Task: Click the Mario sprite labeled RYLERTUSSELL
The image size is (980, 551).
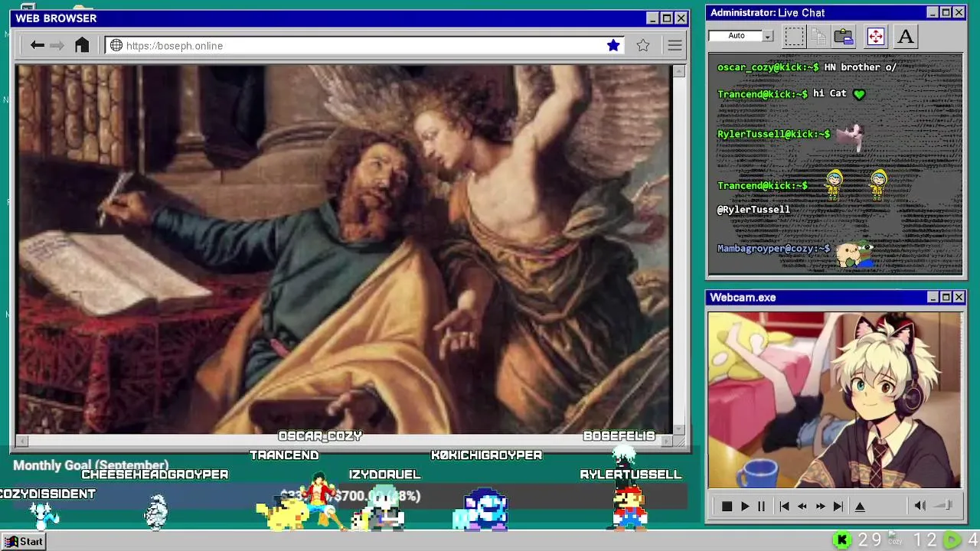Action: point(630,507)
